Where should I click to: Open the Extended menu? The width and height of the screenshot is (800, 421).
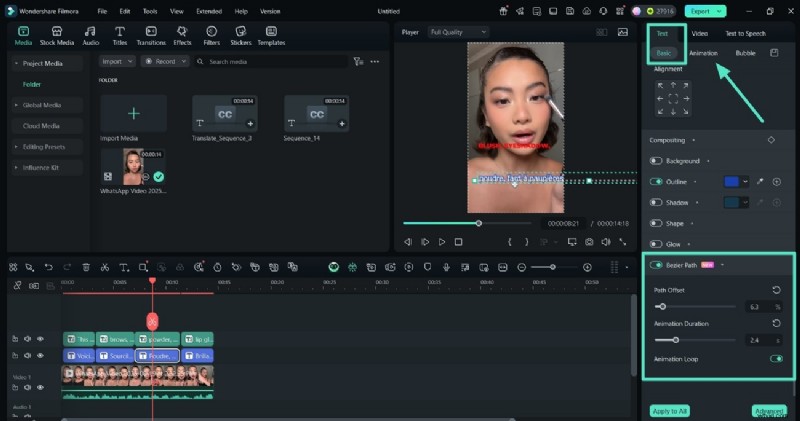click(209, 11)
